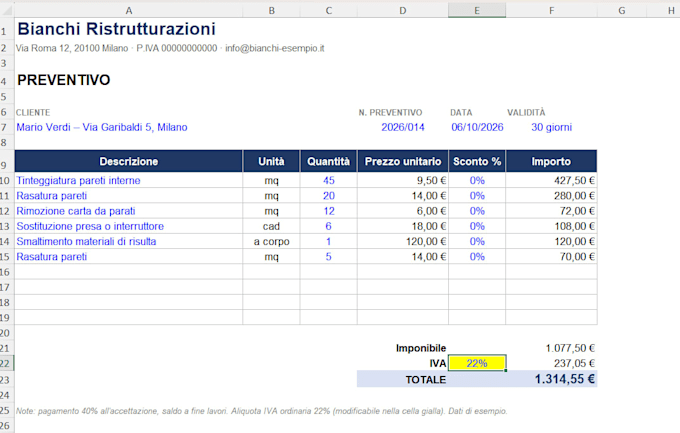Select quantity 45 cell
Screen dimensions: 680x433
click(x=329, y=180)
